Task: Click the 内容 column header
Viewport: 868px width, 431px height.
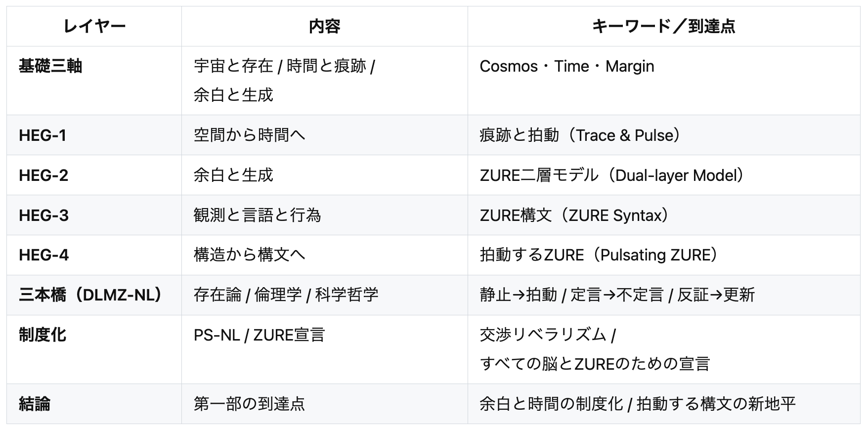Action: [324, 26]
